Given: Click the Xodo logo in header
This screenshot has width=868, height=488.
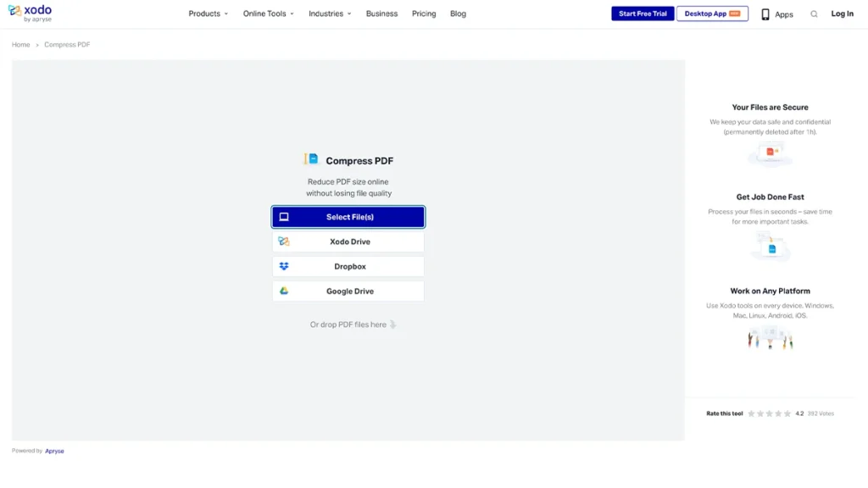Looking at the screenshot, I should 30,14.
